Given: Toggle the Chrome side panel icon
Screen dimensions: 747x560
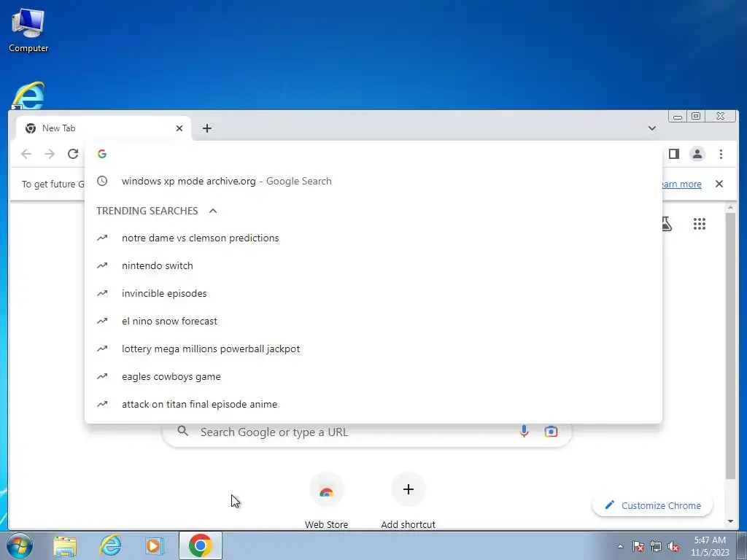Looking at the screenshot, I should pyautogui.click(x=673, y=154).
